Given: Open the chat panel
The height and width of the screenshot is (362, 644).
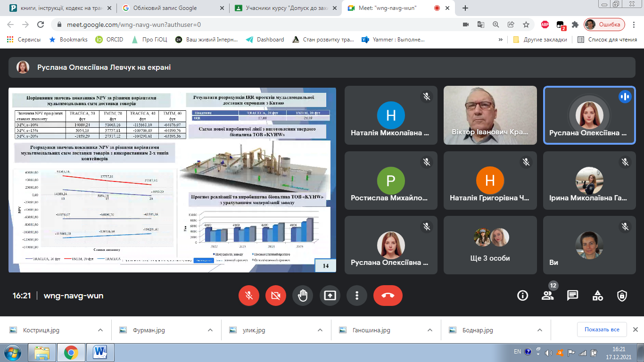Looking at the screenshot, I should (572, 296).
